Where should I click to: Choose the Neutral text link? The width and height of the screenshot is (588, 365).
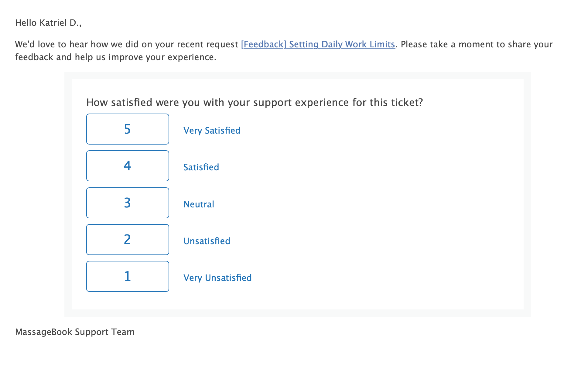click(199, 204)
